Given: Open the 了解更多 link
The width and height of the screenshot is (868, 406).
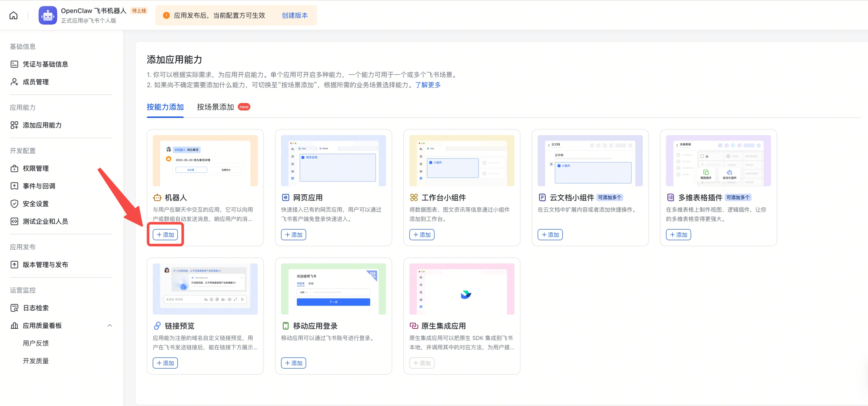Looking at the screenshot, I should (x=428, y=85).
